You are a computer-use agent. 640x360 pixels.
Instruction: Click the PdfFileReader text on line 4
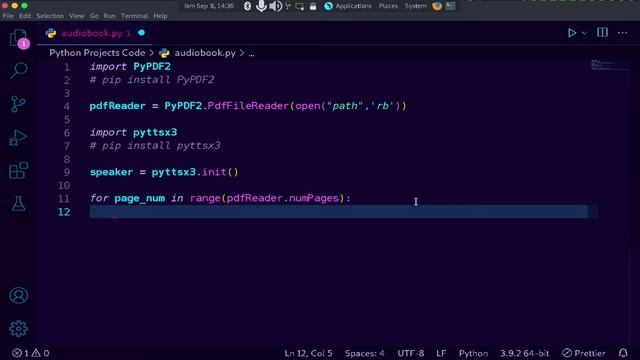click(248, 106)
